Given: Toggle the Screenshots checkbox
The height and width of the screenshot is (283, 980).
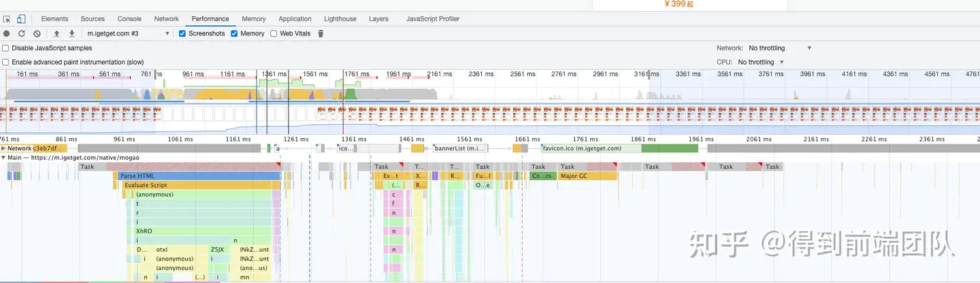Looking at the screenshot, I should point(182,33).
